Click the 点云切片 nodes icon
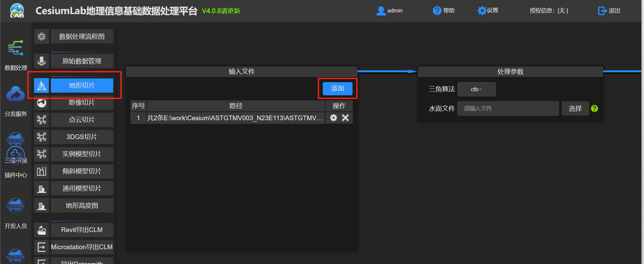The height and width of the screenshot is (264, 644). [x=41, y=120]
